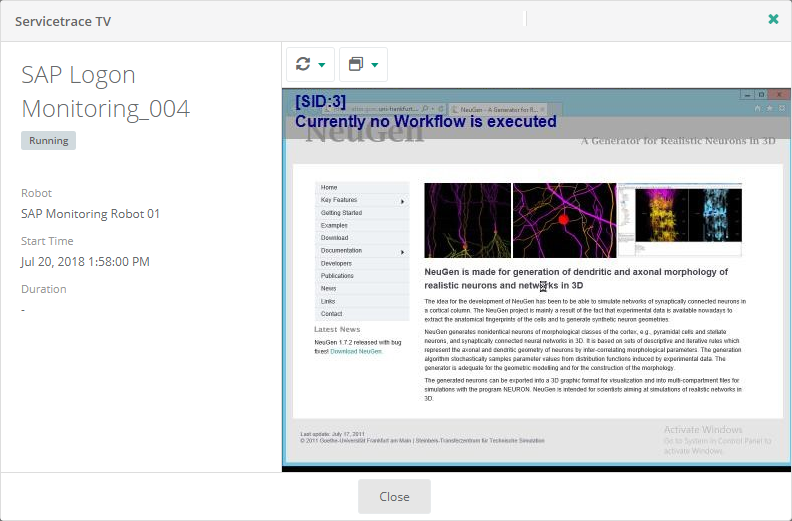Open Getting Started in the NeuGen menu
Image resolution: width=792 pixels, height=521 pixels.
pyautogui.click(x=362, y=213)
